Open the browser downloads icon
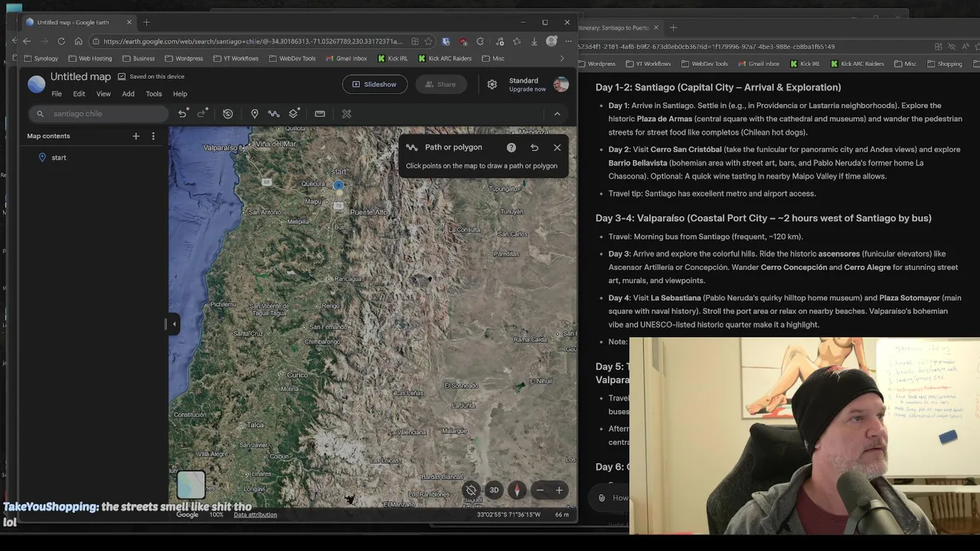Viewport: 980px width, 551px height. click(534, 41)
